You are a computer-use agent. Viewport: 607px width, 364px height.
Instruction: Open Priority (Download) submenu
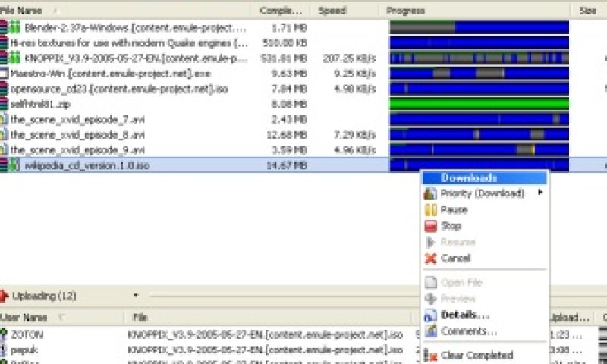(484, 193)
